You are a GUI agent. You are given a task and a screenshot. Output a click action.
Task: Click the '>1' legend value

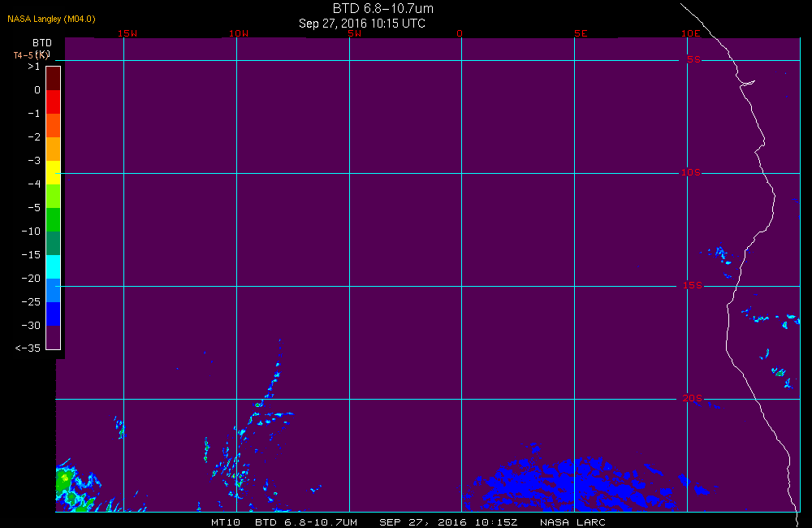tap(33, 67)
